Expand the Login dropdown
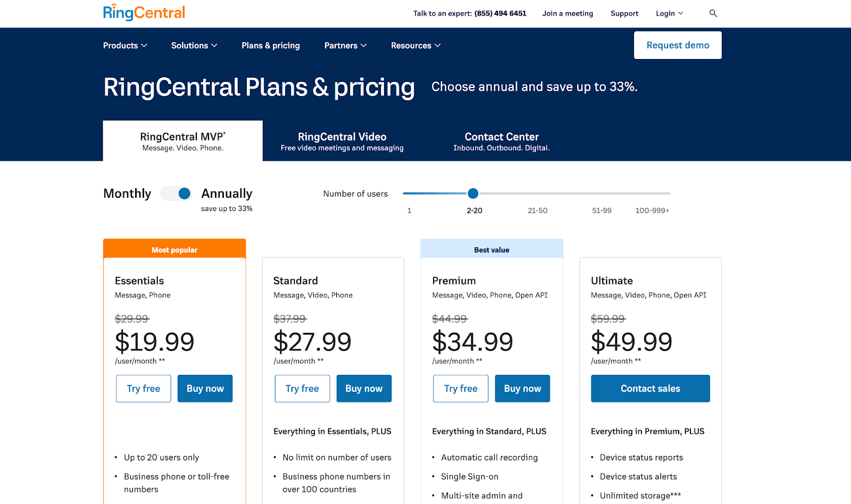Image resolution: width=851 pixels, height=504 pixels. point(669,13)
